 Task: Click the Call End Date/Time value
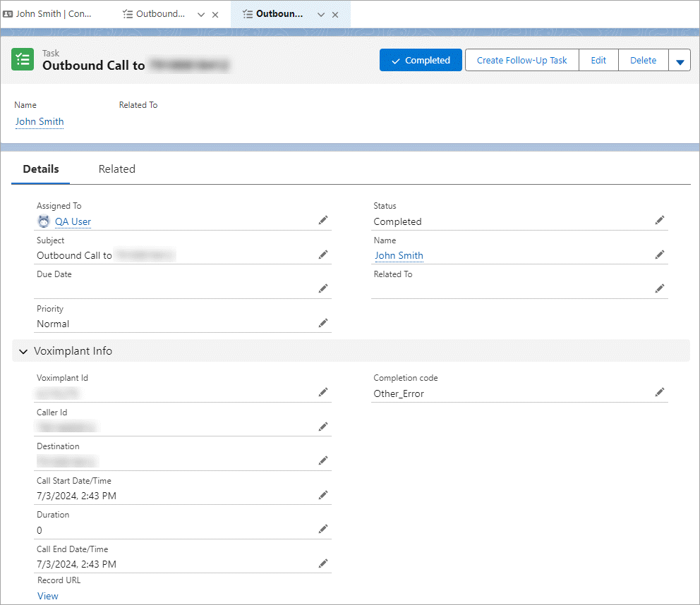76,564
